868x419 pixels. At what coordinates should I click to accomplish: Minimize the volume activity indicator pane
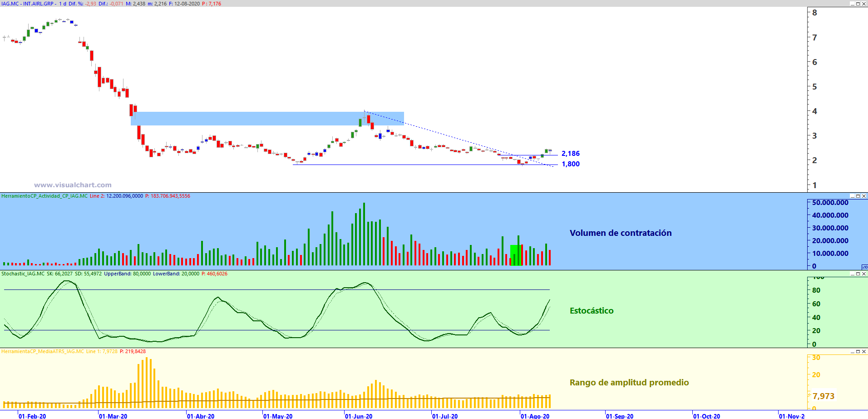852,196
